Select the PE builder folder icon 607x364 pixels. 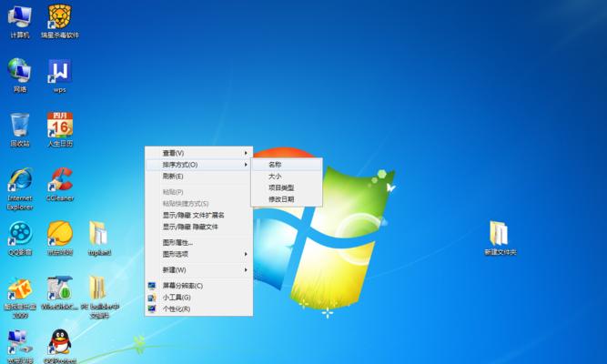pyautogui.click(x=98, y=288)
